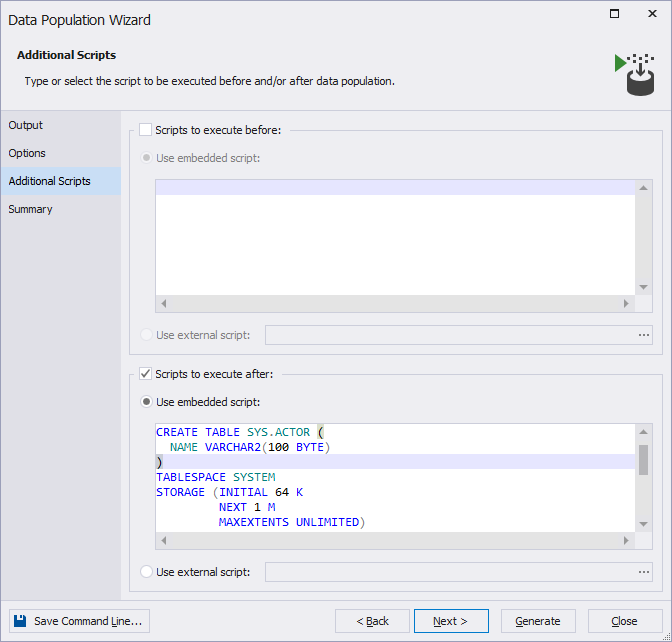Image resolution: width=672 pixels, height=642 pixels.
Task: Click the floppy disk Save Command Line icon
Action: [x=20, y=621]
